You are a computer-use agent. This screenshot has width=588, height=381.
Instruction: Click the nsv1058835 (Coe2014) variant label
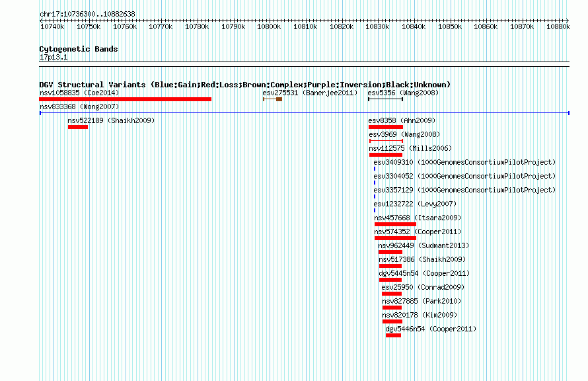pos(79,93)
